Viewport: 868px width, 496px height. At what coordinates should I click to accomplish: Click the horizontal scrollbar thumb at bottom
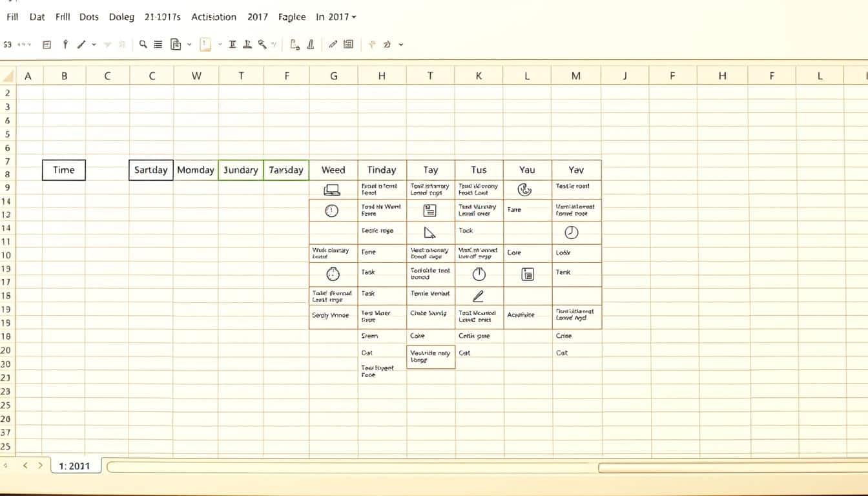[x=733, y=467]
